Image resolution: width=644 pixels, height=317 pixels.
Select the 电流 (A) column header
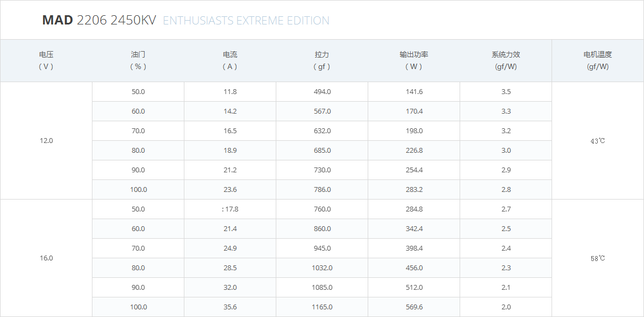pyautogui.click(x=230, y=60)
